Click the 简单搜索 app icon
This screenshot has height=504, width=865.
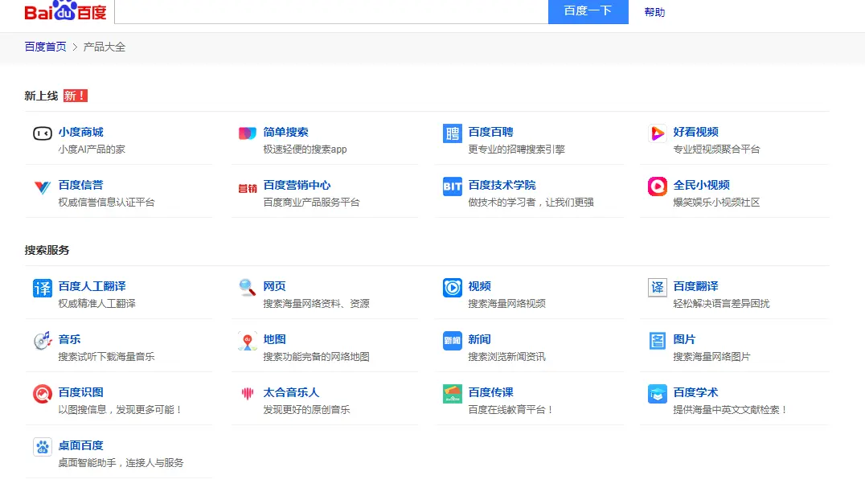pos(247,133)
